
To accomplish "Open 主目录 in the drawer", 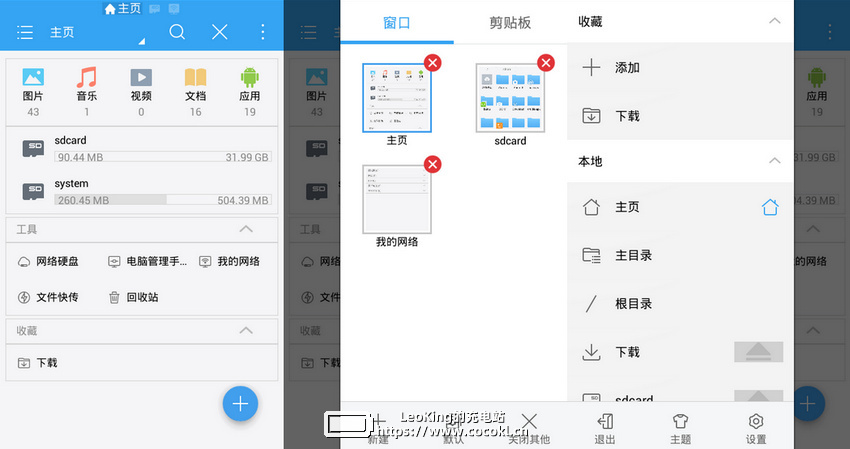I will 680,255.
